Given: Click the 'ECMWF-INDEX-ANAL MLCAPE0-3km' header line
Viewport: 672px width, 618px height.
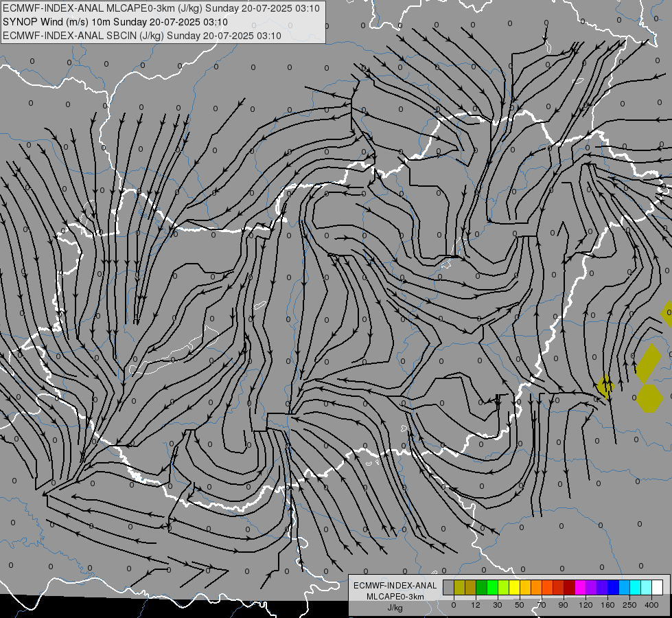Looking at the screenshot, I should [161, 8].
